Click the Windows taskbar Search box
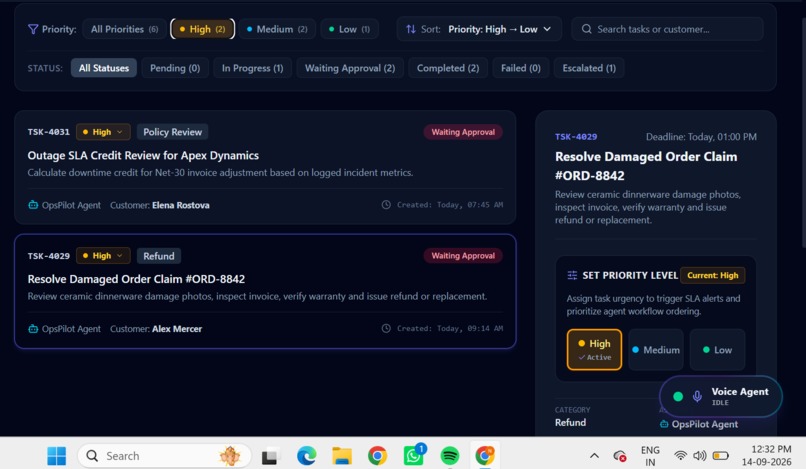The width and height of the screenshot is (806, 469). (x=164, y=456)
